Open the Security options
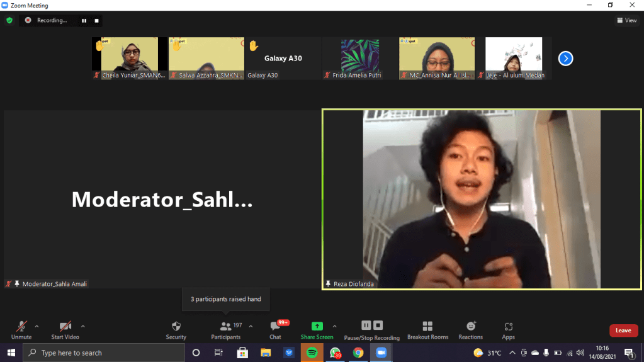644x362 pixels. [x=176, y=329]
